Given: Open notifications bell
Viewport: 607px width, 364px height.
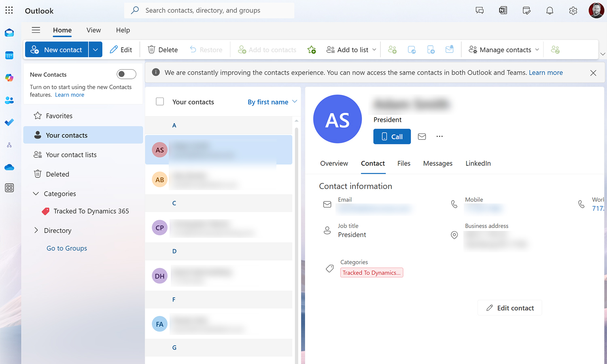Looking at the screenshot, I should (550, 11).
